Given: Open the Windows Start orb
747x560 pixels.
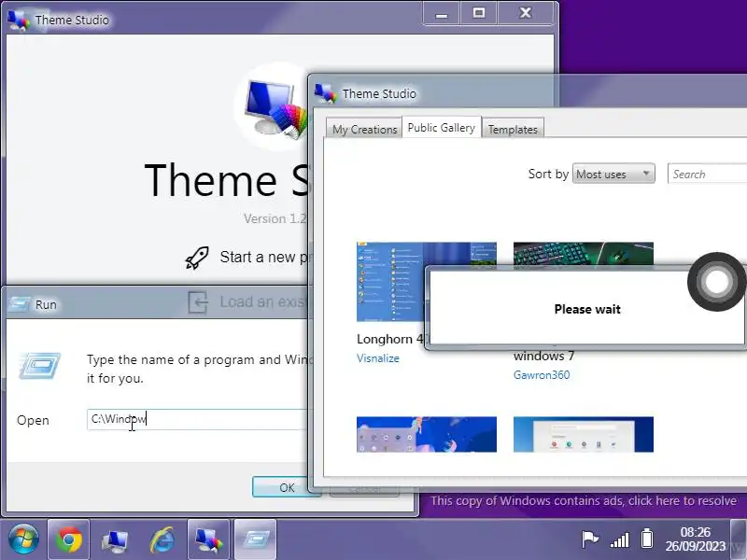Looking at the screenshot, I should pos(22,540).
